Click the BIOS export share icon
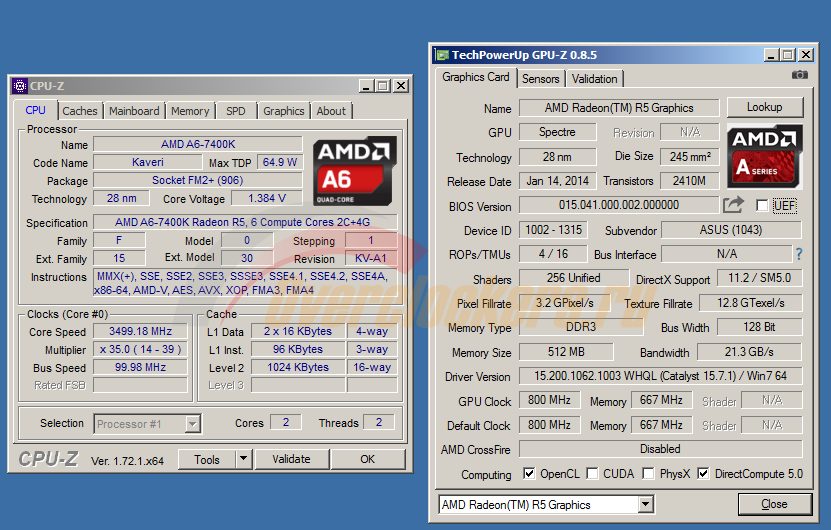The height and width of the screenshot is (530, 831). click(734, 205)
